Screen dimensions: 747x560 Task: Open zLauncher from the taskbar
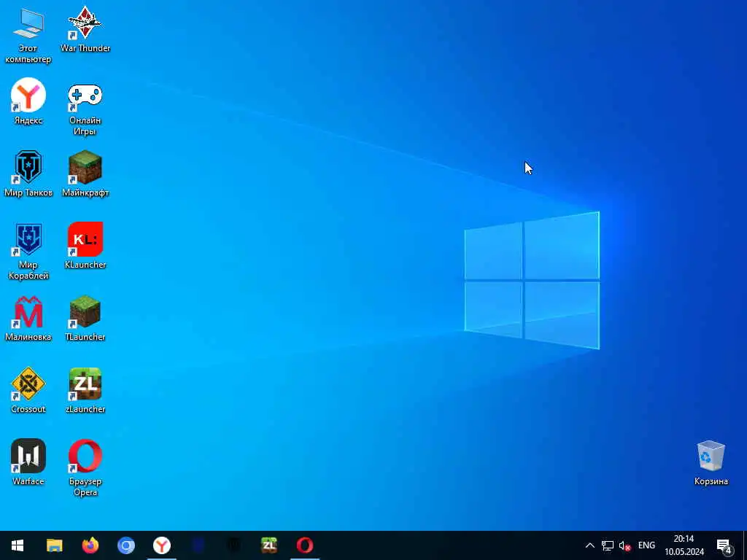click(269, 545)
